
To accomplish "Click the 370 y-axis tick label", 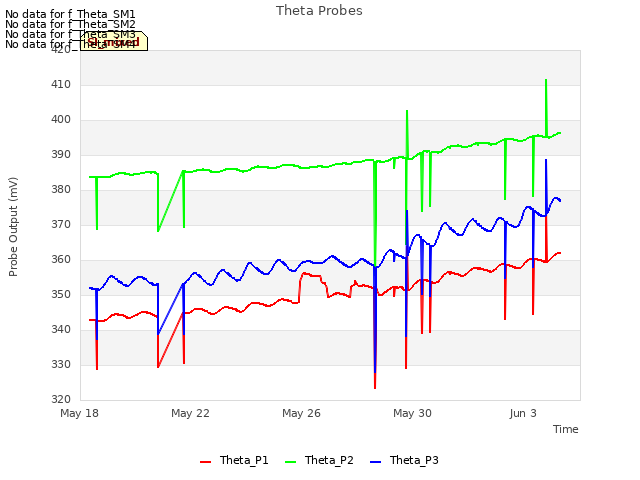I will 61,224.
